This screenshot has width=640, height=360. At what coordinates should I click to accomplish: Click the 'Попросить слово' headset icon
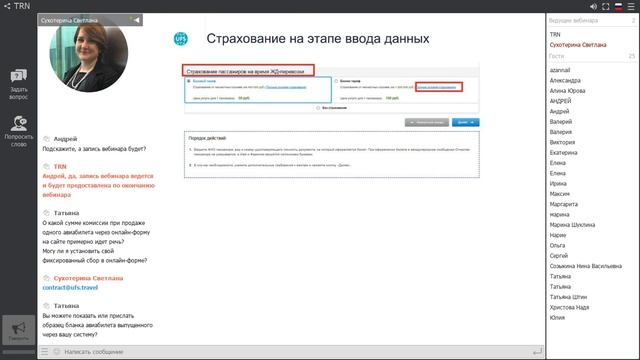(x=19, y=123)
